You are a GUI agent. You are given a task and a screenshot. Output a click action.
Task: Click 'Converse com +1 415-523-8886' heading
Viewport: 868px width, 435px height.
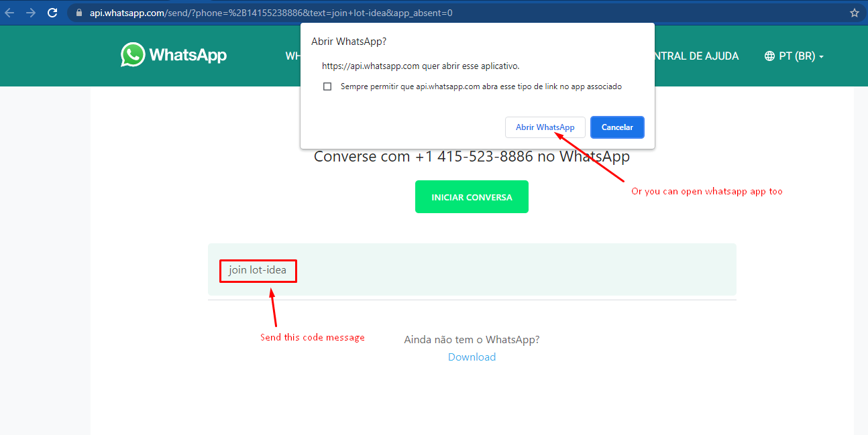472,157
